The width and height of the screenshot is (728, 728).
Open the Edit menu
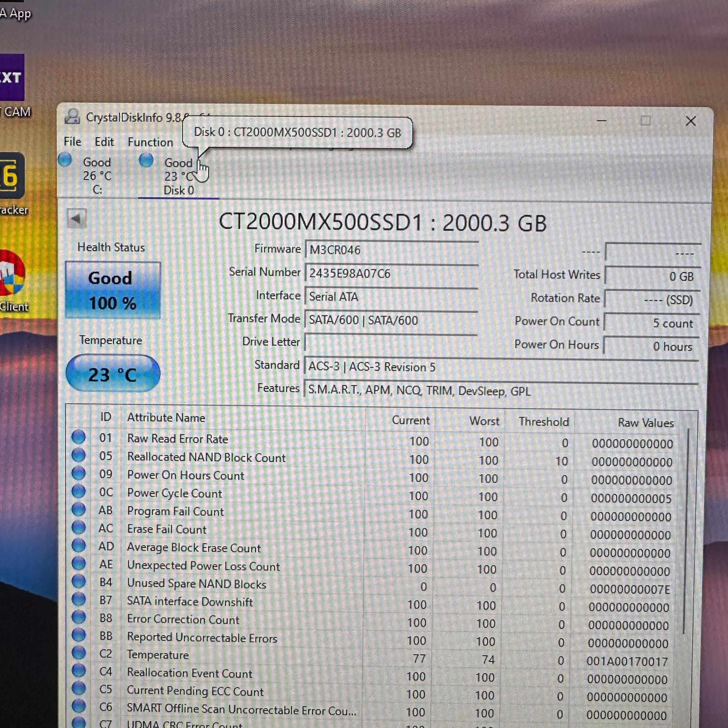[x=104, y=142]
